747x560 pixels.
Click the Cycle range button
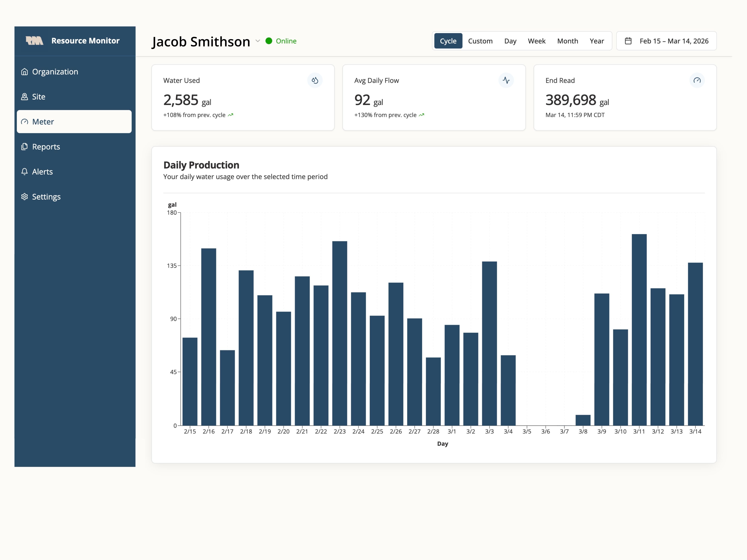click(x=448, y=41)
